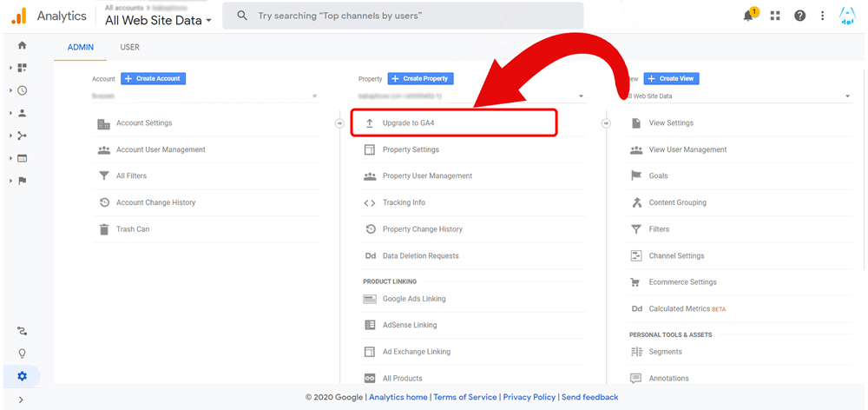Click the user account avatar

point(847,16)
